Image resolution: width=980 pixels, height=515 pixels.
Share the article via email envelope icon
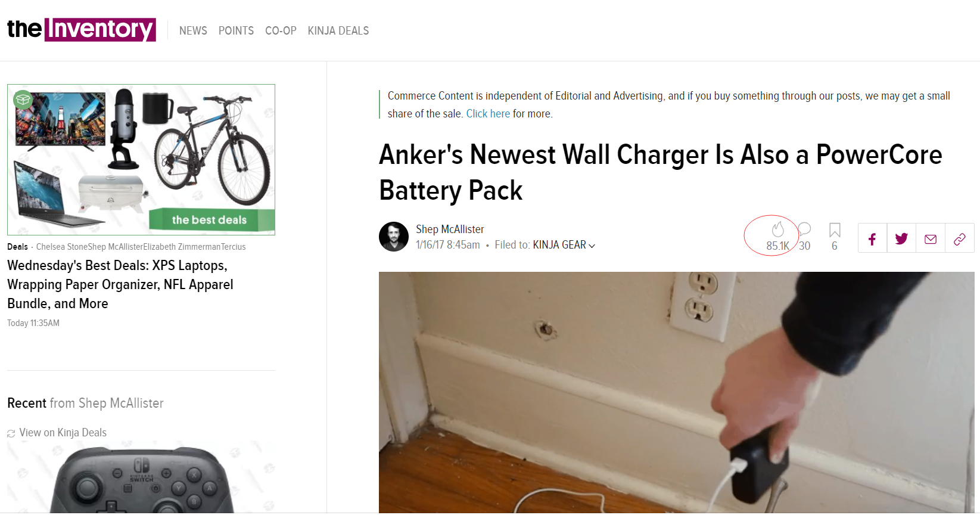[x=931, y=239]
